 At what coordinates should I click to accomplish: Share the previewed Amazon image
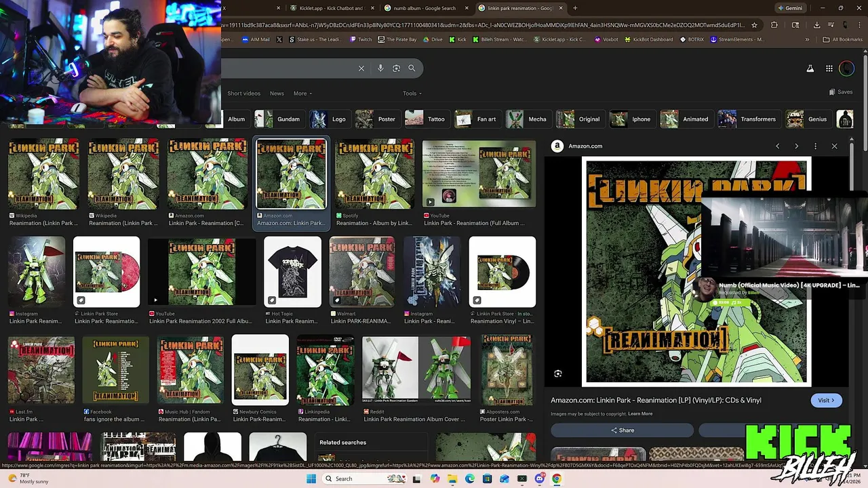coord(622,430)
